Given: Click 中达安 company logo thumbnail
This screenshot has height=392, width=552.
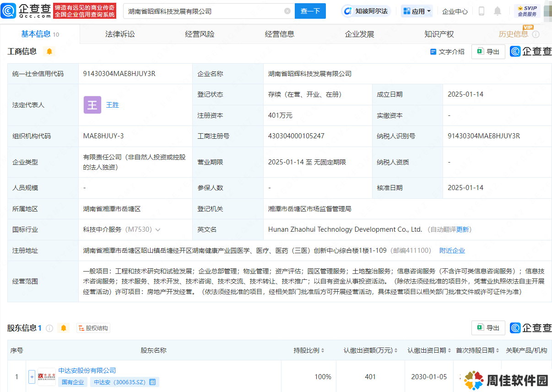Looking at the screenshot, I should tap(47, 377).
